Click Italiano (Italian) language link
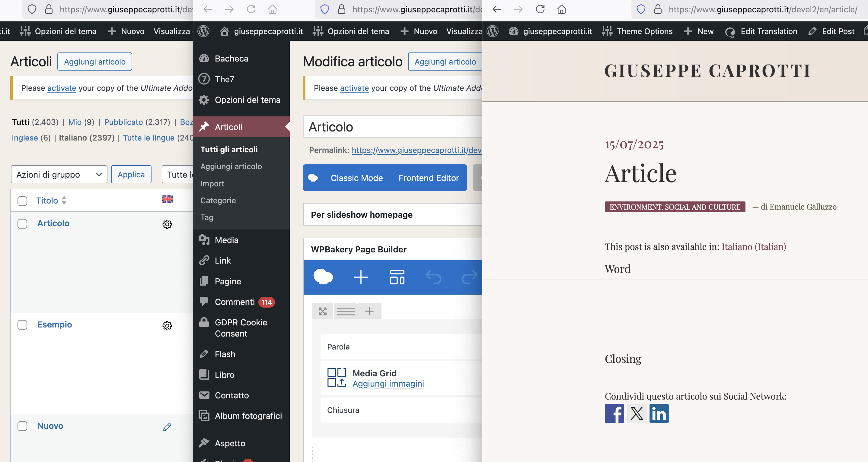Viewport: 868px width, 462px height. pyautogui.click(x=753, y=247)
